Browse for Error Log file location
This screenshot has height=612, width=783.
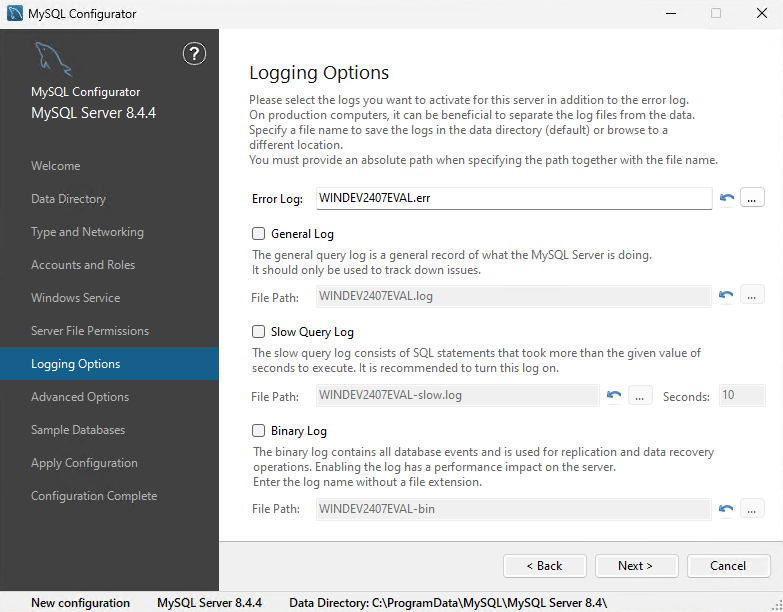pyautogui.click(x=752, y=198)
